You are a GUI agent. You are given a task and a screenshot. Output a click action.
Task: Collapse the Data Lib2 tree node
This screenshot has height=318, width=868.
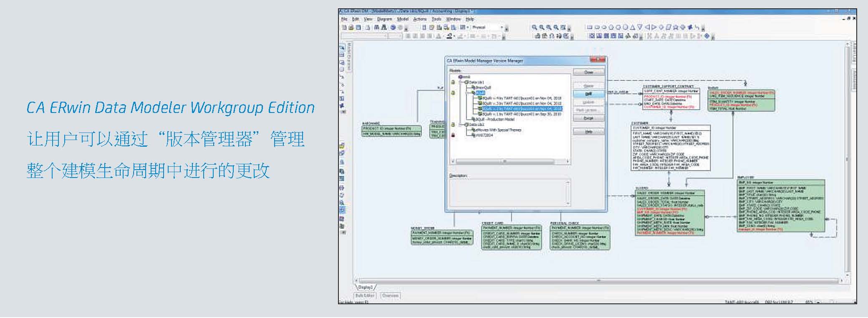460,125
